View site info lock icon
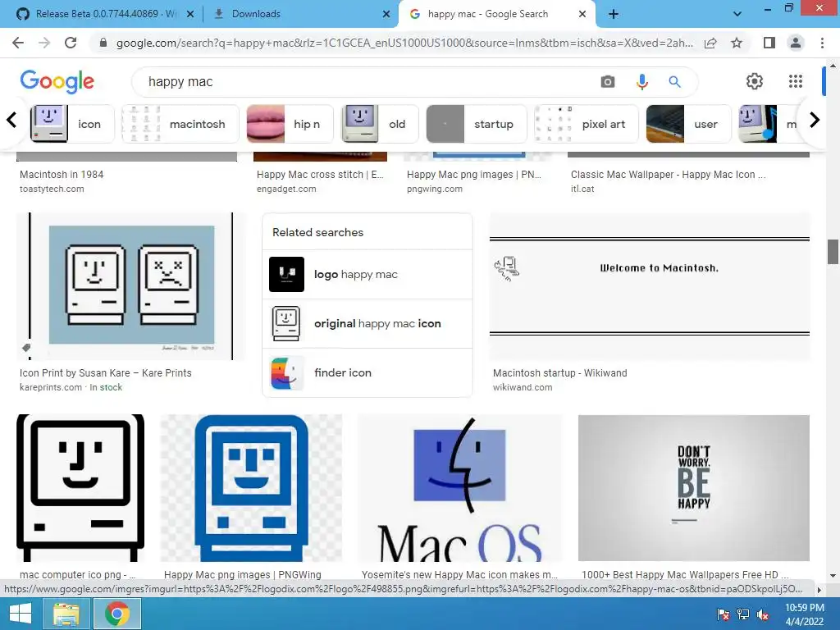Viewport: 840px width, 630px height. click(103, 43)
